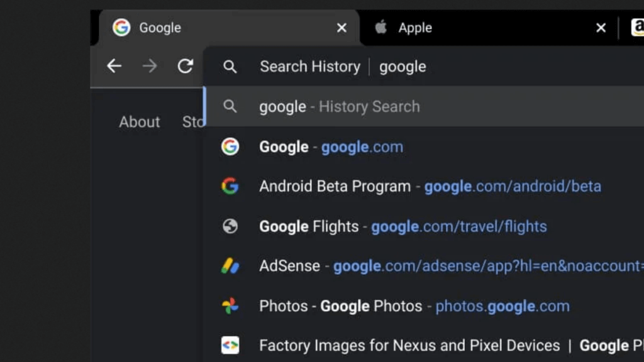
Task: Click the Google Photos pinwheel icon
Action: pyautogui.click(x=230, y=306)
